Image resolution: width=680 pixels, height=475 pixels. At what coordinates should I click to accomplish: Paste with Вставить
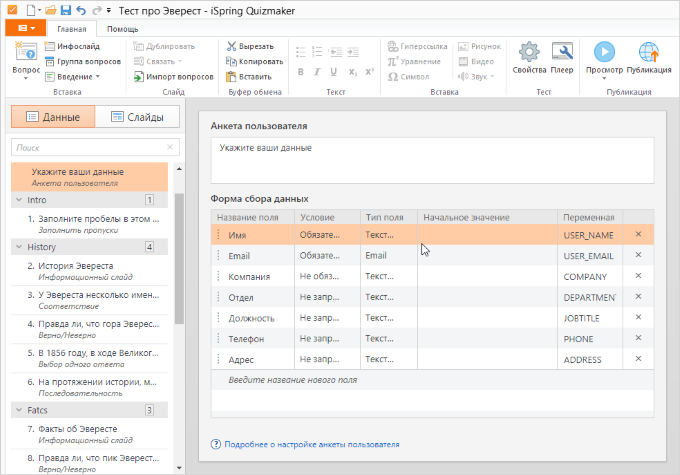tap(249, 77)
